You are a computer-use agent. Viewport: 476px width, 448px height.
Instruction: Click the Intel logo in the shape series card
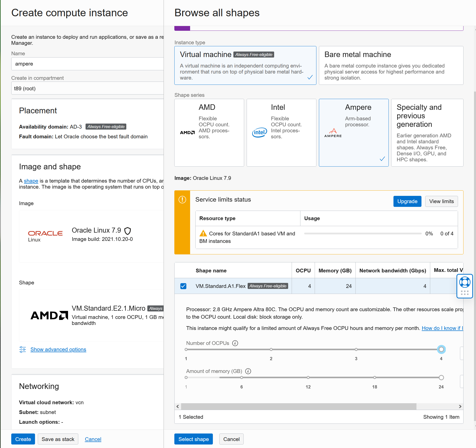click(x=259, y=133)
